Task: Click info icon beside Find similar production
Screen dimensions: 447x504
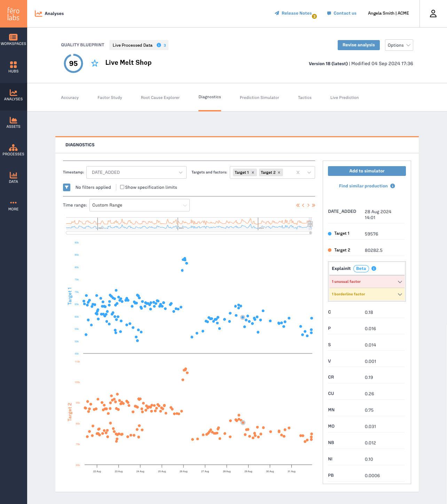Action: [393, 186]
